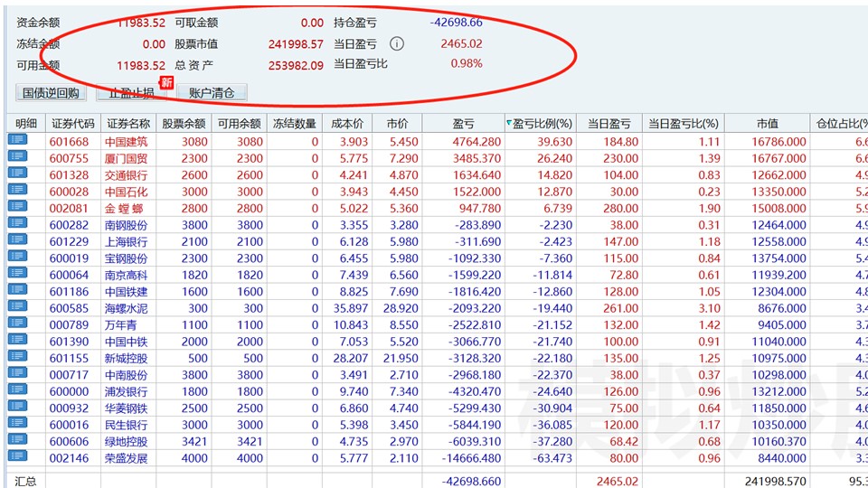Click the 账户清仓 button
This screenshot has width=868, height=488.
[212, 92]
